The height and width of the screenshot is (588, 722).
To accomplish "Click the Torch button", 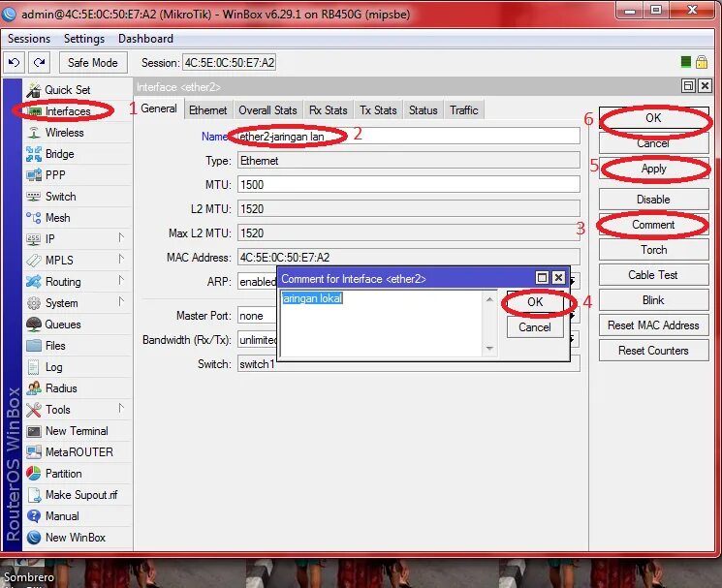I will coord(653,250).
